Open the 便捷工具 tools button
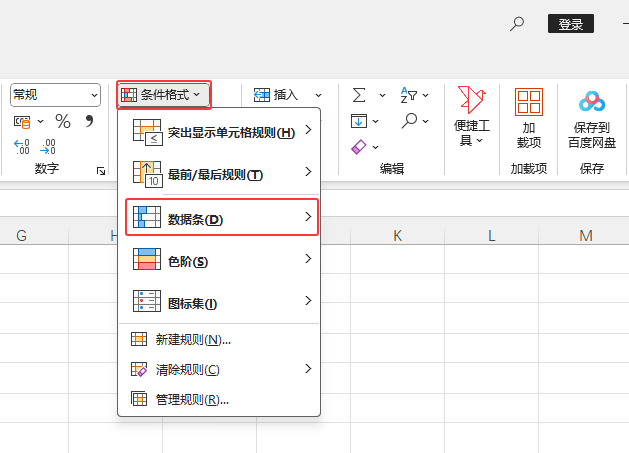Image resolution: width=629 pixels, height=453 pixels. pyautogui.click(x=471, y=115)
